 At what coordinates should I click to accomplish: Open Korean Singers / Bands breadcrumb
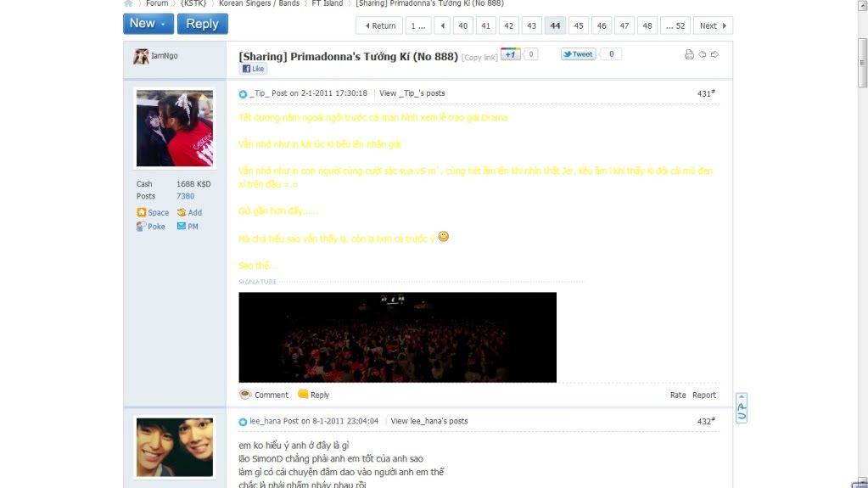[259, 3]
